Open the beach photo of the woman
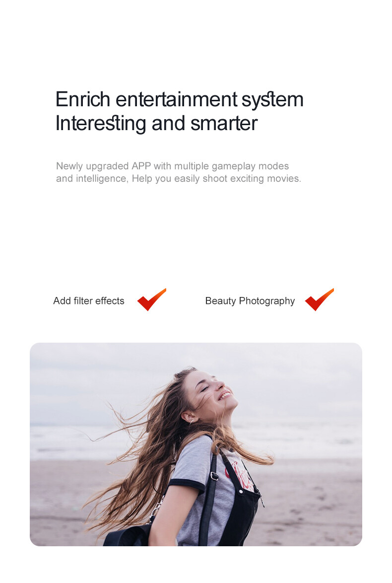This screenshot has width=392, height=583. click(x=196, y=444)
